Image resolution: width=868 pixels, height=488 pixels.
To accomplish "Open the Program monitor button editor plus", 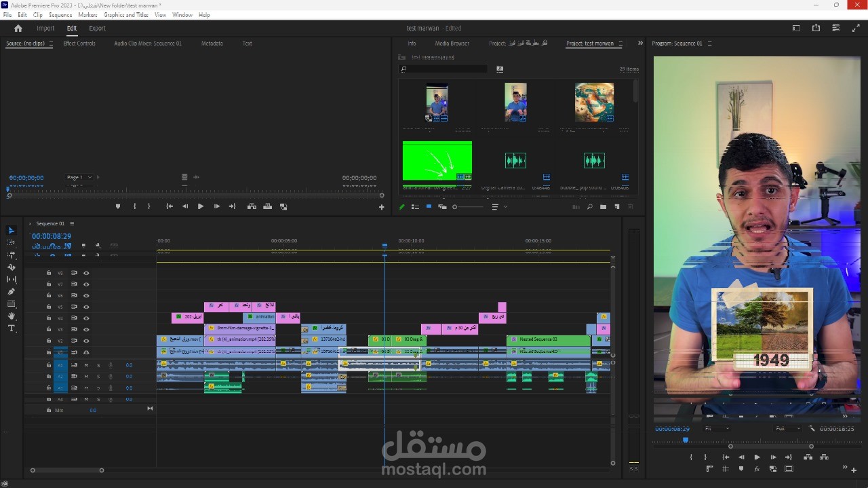I will tap(853, 470).
